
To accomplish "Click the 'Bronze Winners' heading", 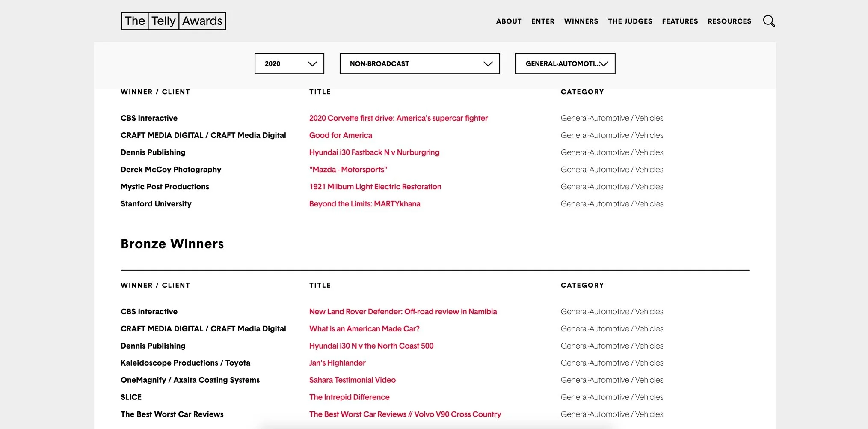I will pyautogui.click(x=172, y=244).
